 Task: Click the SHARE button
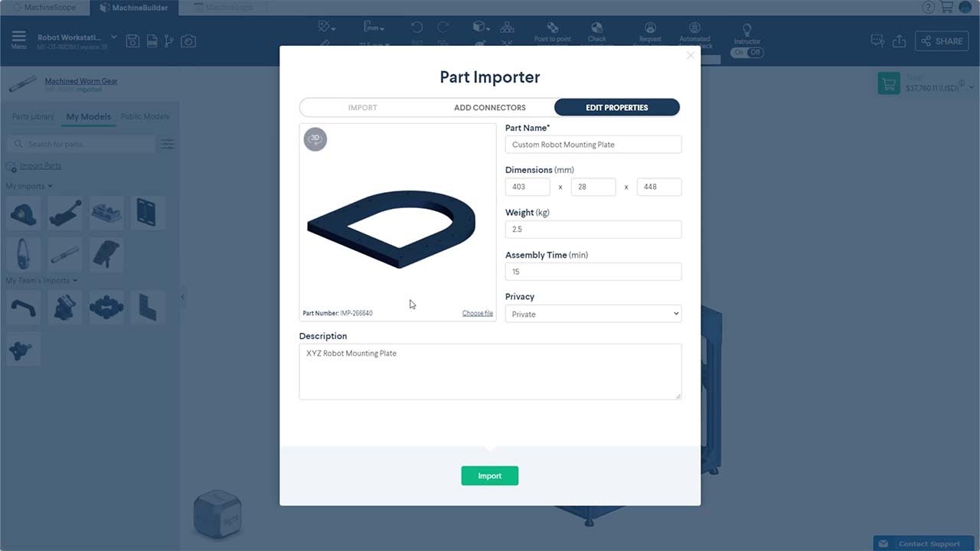(942, 41)
